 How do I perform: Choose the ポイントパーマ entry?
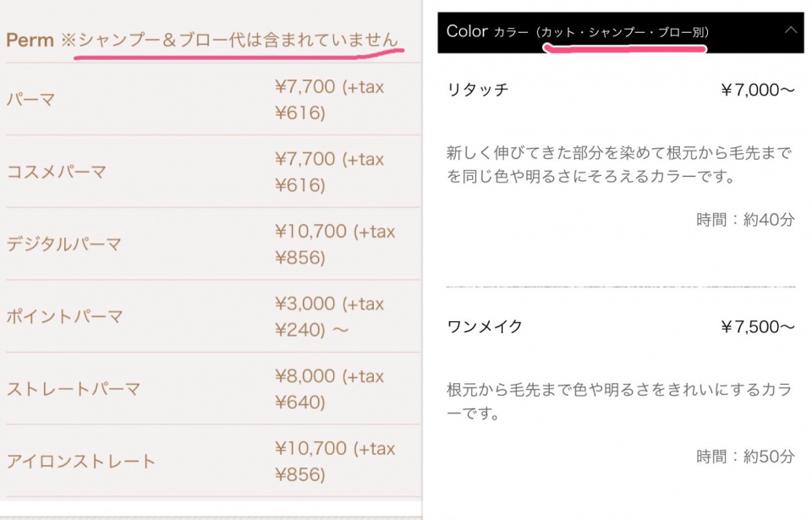click(213, 316)
